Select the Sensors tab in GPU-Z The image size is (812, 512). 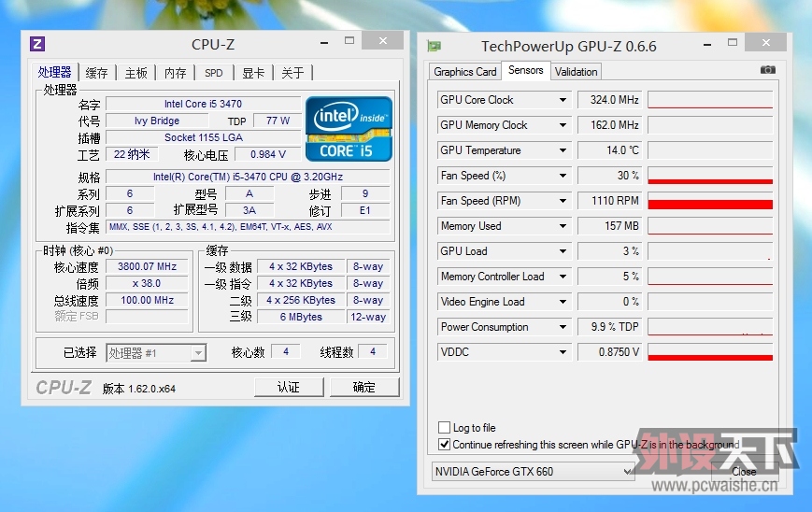coord(526,70)
